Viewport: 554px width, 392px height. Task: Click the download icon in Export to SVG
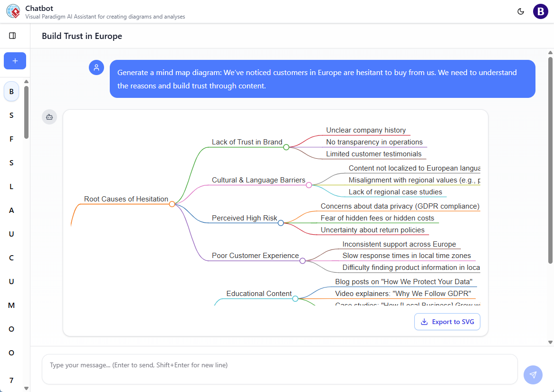(x=423, y=322)
